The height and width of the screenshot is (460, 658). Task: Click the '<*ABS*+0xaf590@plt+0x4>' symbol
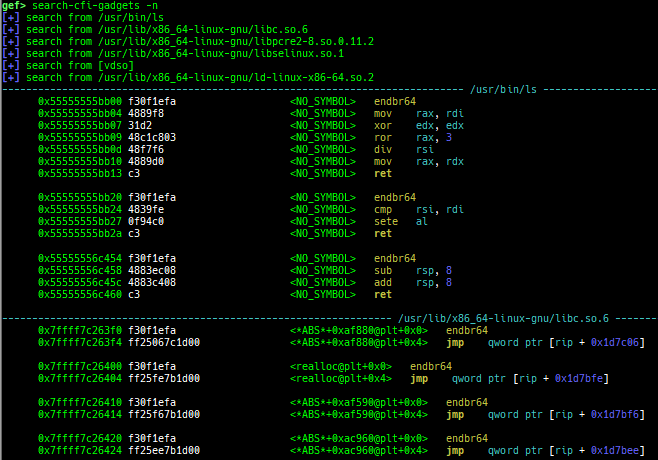click(359, 415)
